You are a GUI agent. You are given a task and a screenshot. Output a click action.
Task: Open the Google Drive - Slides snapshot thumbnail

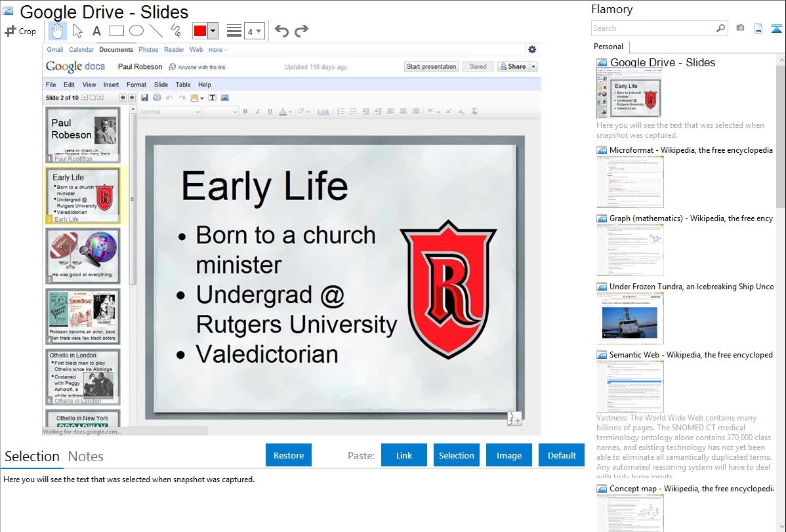pyautogui.click(x=629, y=93)
